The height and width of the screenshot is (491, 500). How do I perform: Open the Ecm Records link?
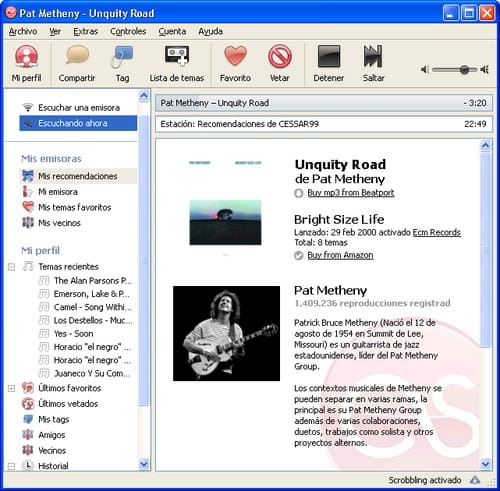tap(437, 232)
